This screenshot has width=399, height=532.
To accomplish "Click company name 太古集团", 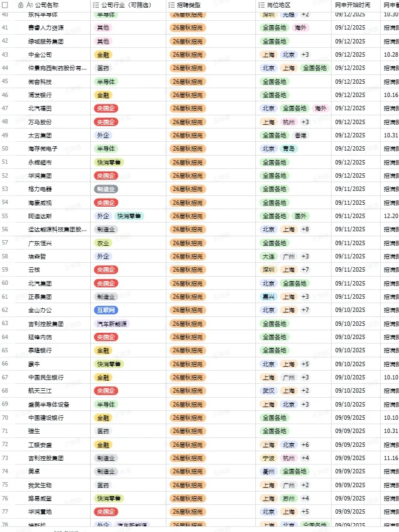I will pyautogui.click(x=40, y=136).
